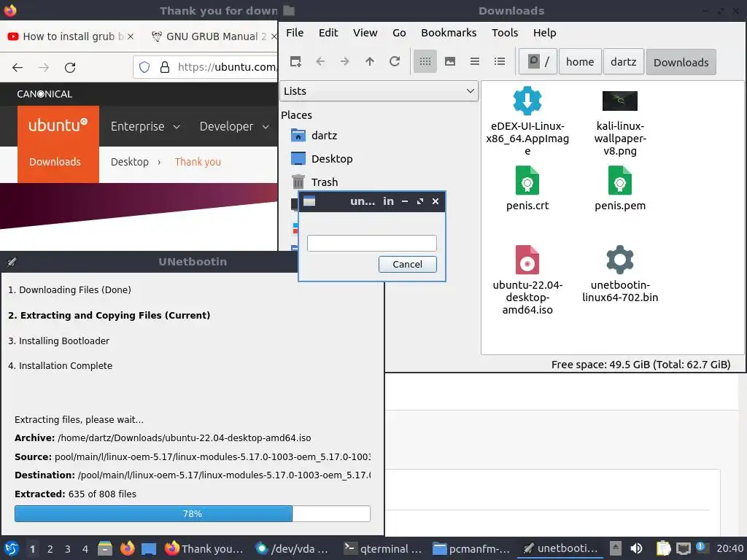Viewport: 747px width, 560px height.
Task: Go back in Firefox browser
Action: 18,67
